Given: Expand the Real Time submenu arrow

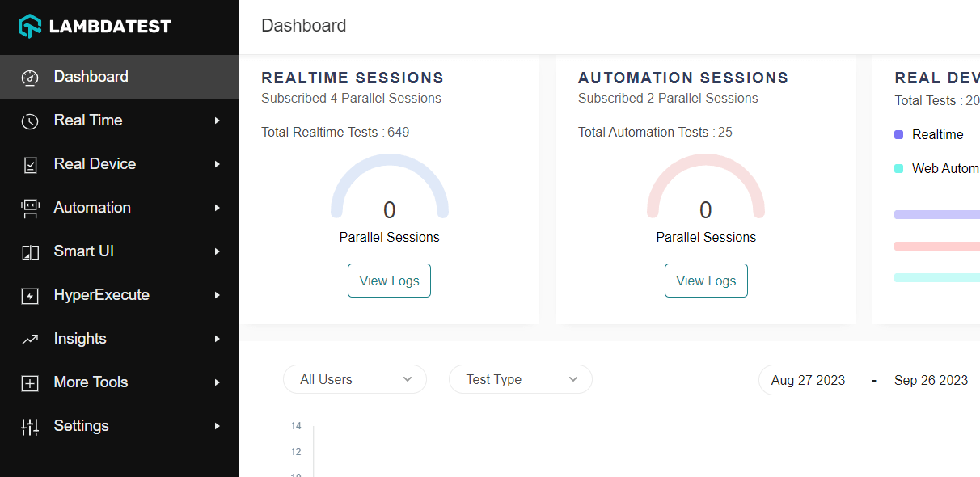Looking at the screenshot, I should pyautogui.click(x=217, y=120).
